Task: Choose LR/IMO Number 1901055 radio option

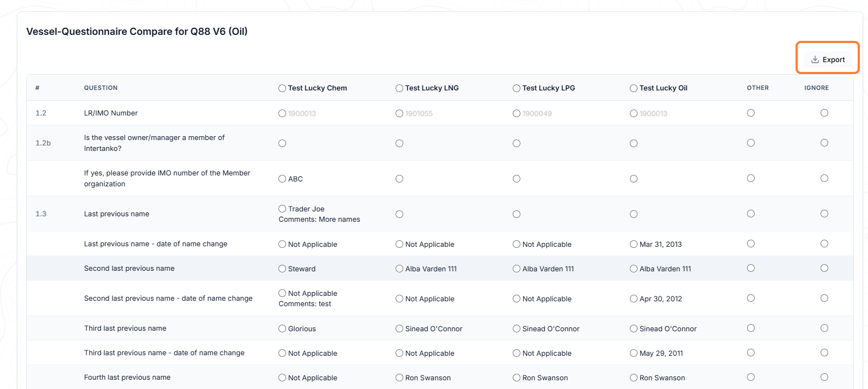Action: (399, 113)
